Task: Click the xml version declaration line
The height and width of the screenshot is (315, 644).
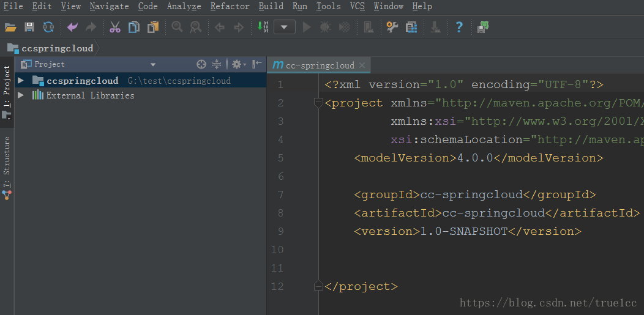Action: click(464, 85)
